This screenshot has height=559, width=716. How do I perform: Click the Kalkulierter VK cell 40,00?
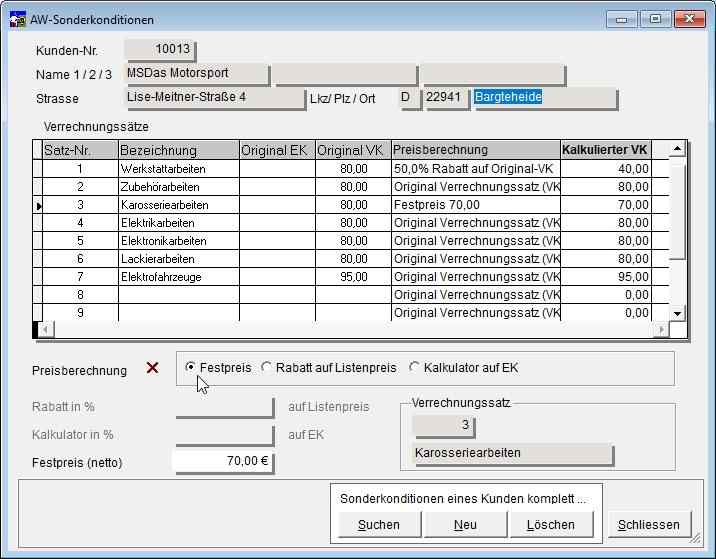(605, 169)
